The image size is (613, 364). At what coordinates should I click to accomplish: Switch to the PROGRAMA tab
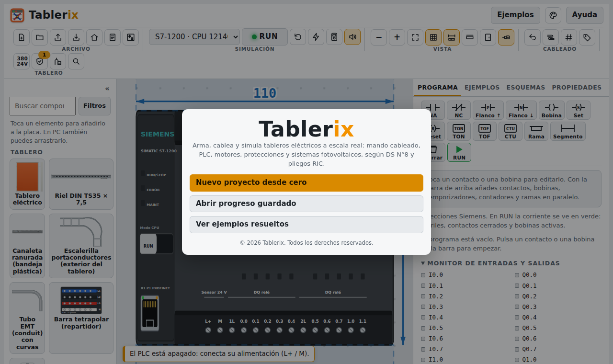(438, 88)
